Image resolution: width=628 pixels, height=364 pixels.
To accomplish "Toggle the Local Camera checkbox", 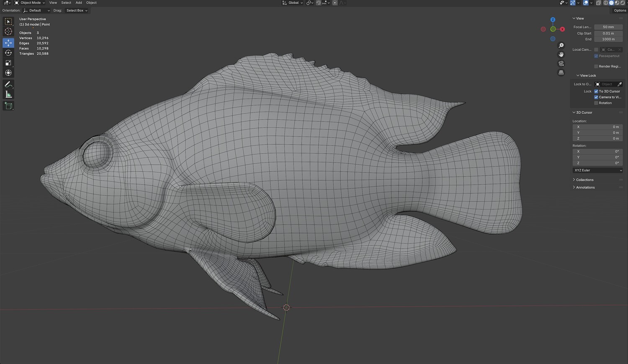I will 596,49.
